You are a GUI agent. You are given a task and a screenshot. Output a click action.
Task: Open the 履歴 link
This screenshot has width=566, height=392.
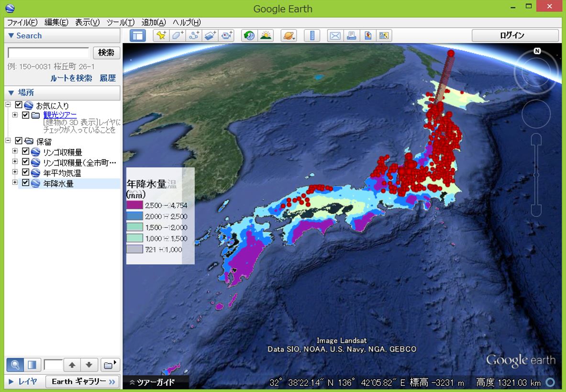pyautogui.click(x=108, y=78)
